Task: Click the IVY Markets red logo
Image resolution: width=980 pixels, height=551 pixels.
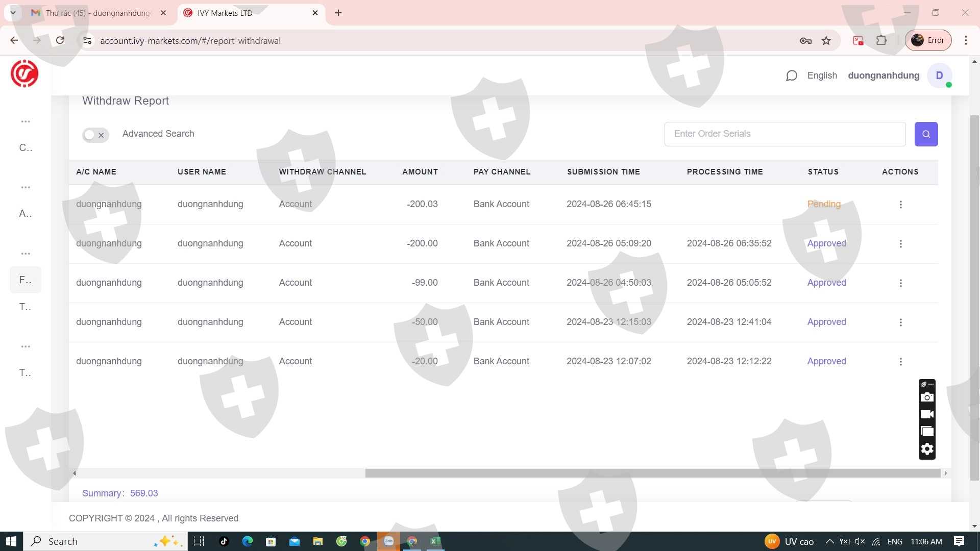Action: pyautogui.click(x=24, y=74)
